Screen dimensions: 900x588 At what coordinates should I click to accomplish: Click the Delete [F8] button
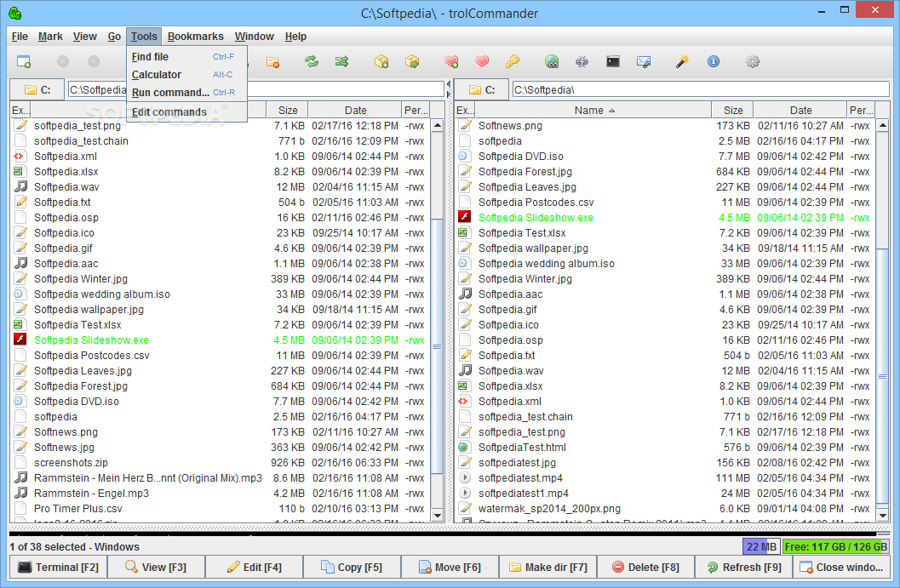[x=645, y=567]
